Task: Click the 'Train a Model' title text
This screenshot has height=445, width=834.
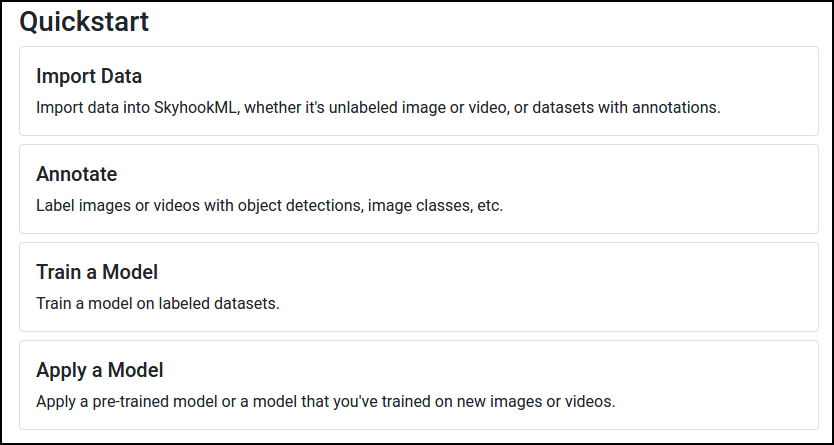Action: [x=97, y=272]
